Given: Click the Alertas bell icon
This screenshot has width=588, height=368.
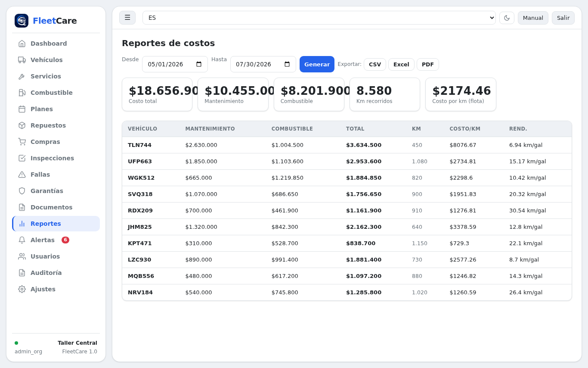Looking at the screenshot, I should (22, 240).
